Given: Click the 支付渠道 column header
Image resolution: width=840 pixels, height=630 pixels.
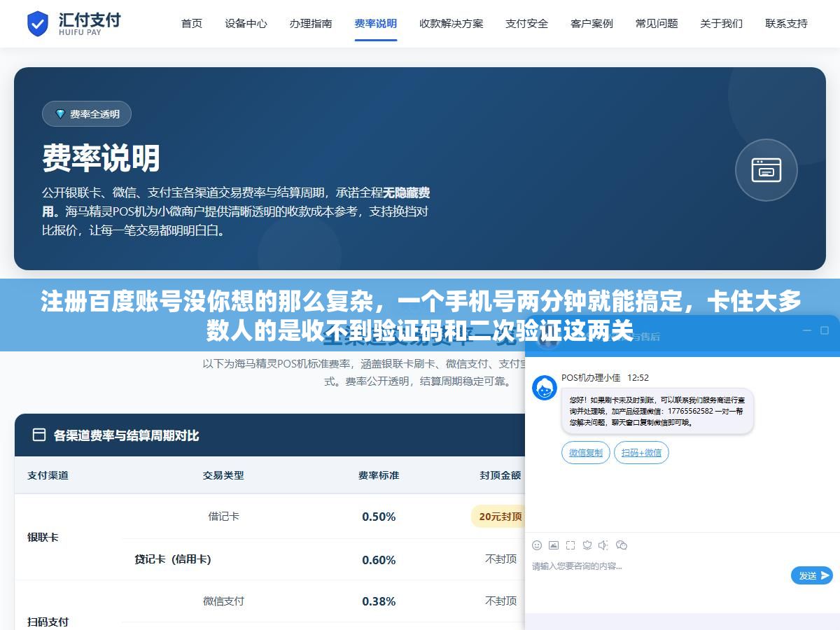Looking at the screenshot, I should point(48,475).
